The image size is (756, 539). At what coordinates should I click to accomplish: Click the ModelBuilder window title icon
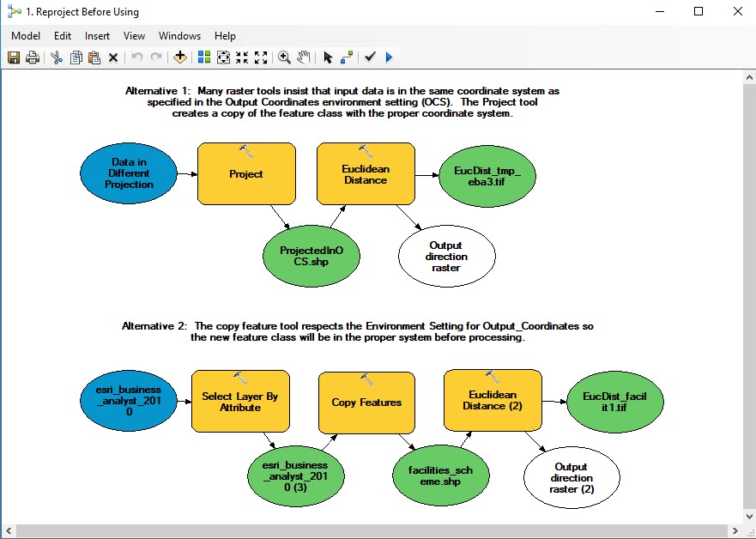click(x=14, y=11)
